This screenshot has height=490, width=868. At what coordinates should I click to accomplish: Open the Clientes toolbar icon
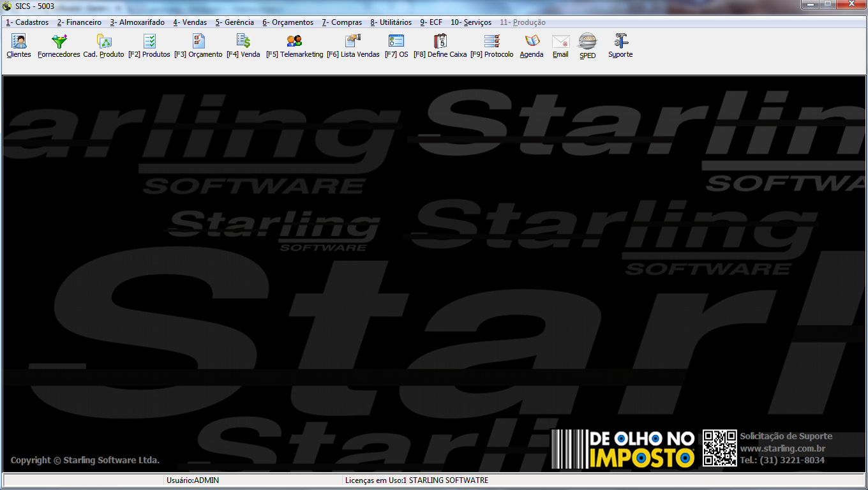pyautogui.click(x=19, y=46)
